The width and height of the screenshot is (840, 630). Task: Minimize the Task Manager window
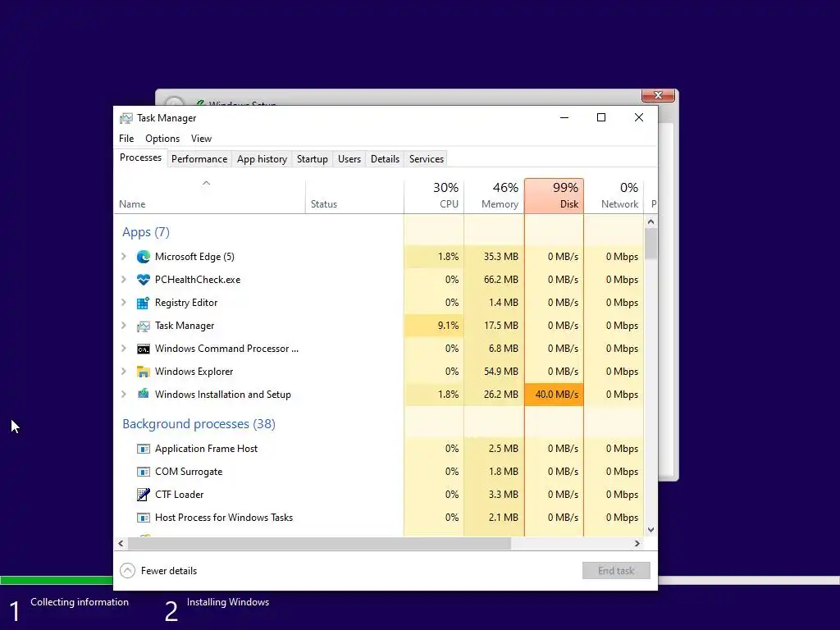(564, 117)
